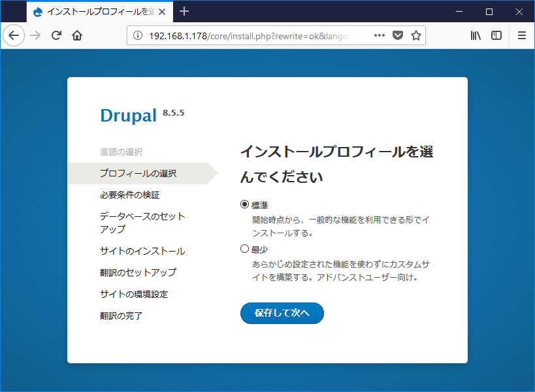
Task: Click the forward navigation dropdown arrow
Action: pyautogui.click(x=36, y=35)
